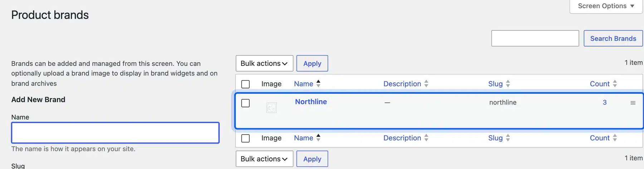Click the sort arrows beside footer Description
Screen dimensions: 644x169
pyautogui.click(x=426, y=137)
